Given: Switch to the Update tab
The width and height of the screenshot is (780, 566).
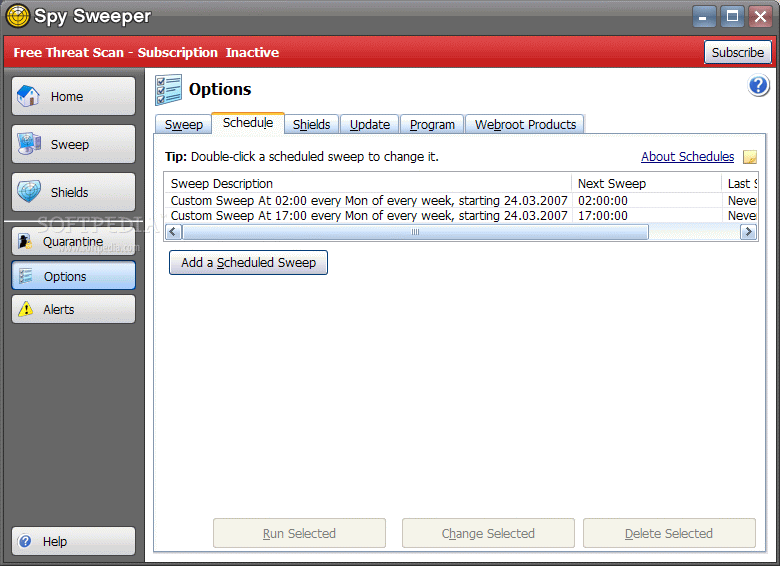Looking at the screenshot, I should (370, 124).
